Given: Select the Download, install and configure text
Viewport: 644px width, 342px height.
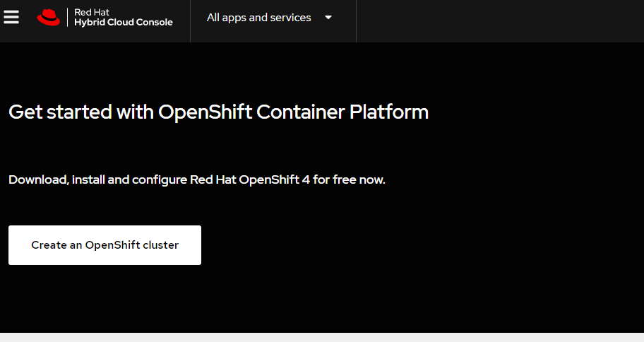Looking at the screenshot, I should pyautogui.click(x=197, y=179).
